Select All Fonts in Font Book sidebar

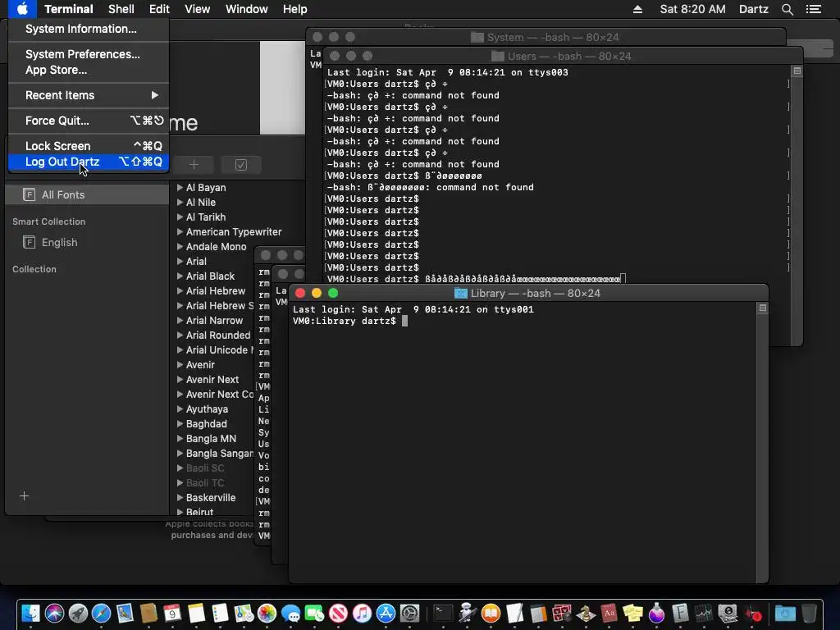(87, 194)
